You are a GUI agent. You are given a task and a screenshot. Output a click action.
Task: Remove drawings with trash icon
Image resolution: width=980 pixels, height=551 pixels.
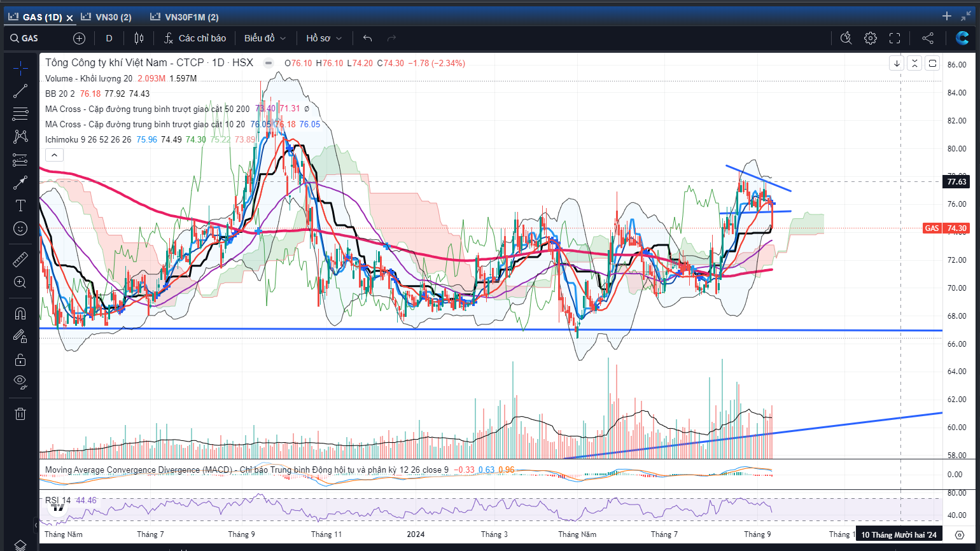click(20, 414)
